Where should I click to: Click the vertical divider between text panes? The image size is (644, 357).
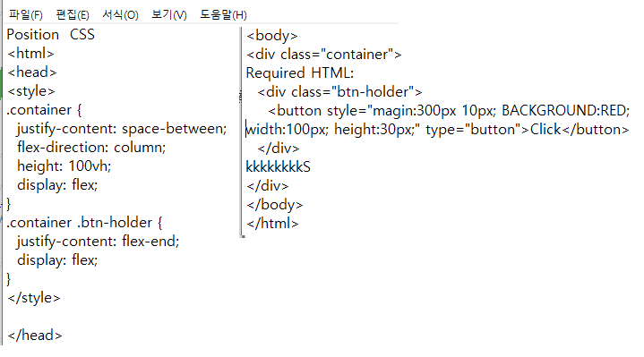pyautogui.click(x=241, y=132)
